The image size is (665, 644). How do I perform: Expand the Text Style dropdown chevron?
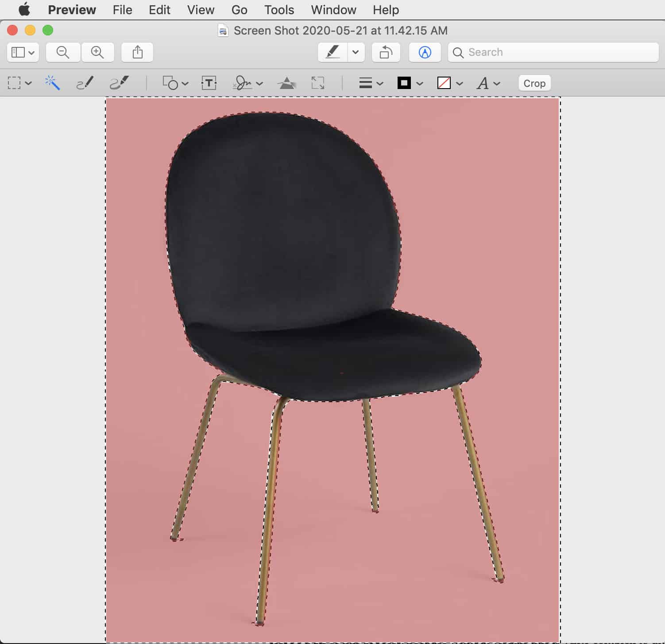pyautogui.click(x=497, y=83)
